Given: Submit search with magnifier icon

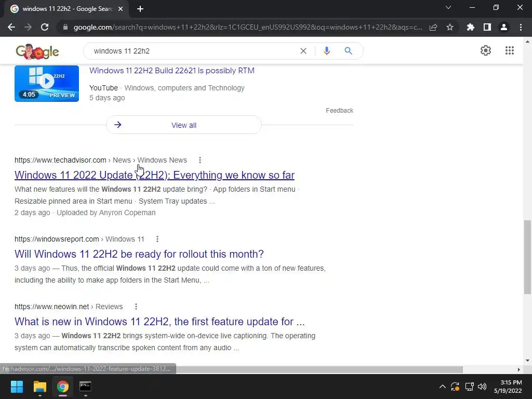Looking at the screenshot, I should point(348,51).
